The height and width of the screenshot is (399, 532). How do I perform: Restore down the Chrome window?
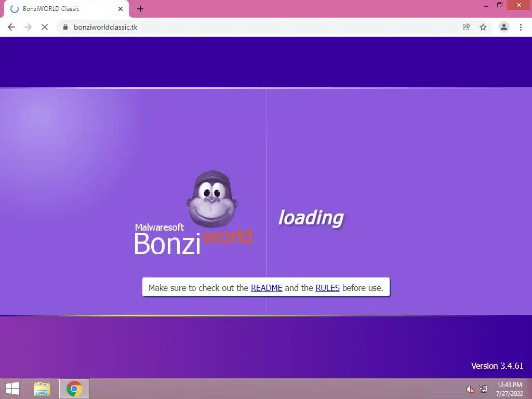499,5
